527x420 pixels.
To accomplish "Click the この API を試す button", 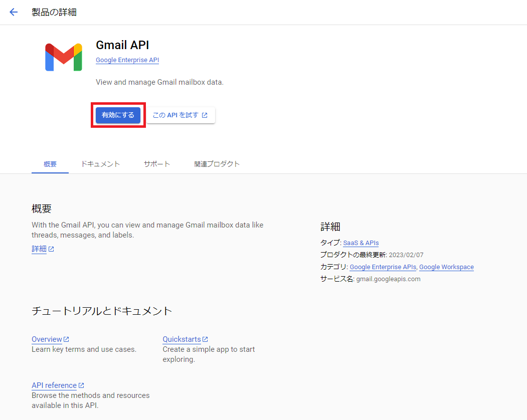I will coord(181,115).
